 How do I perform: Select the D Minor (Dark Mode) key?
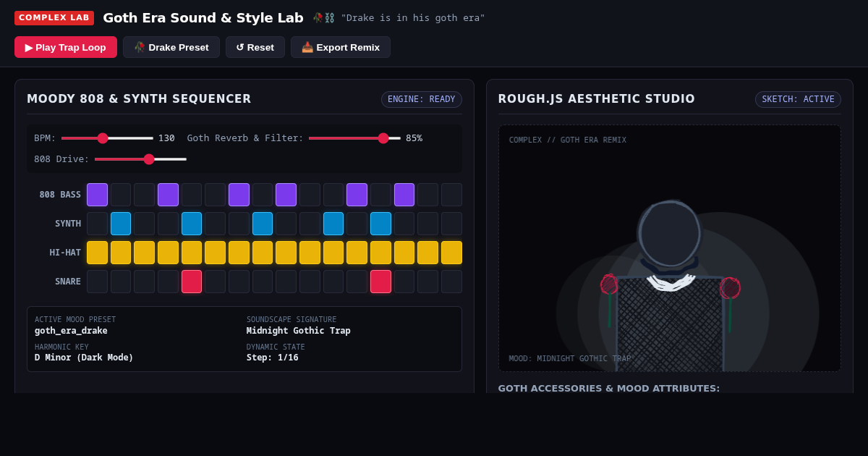tap(84, 358)
